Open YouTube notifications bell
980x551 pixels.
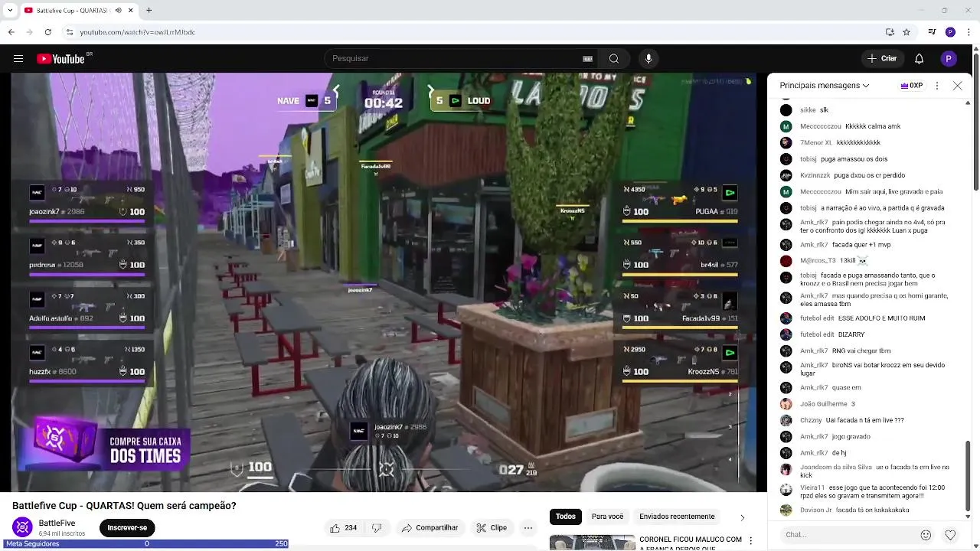point(920,59)
